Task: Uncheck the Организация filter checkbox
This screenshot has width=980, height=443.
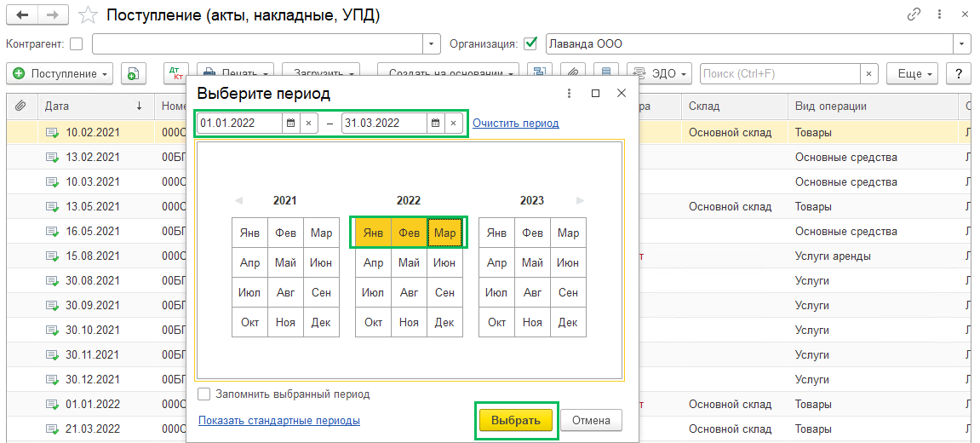Action: point(531,44)
